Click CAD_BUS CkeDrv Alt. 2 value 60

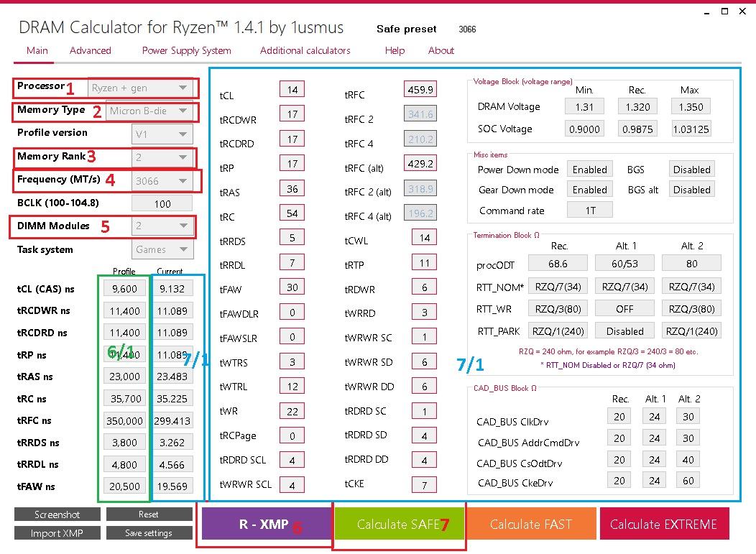[688, 480]
